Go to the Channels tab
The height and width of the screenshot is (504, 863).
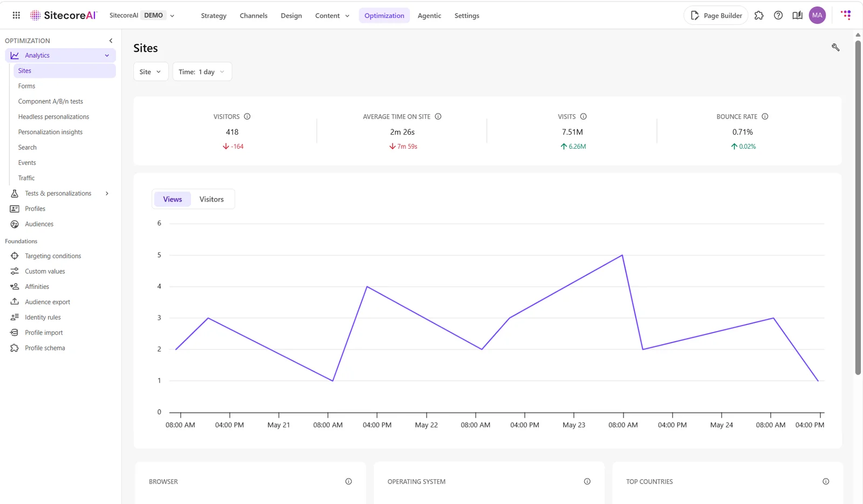(x=254, y=16)
